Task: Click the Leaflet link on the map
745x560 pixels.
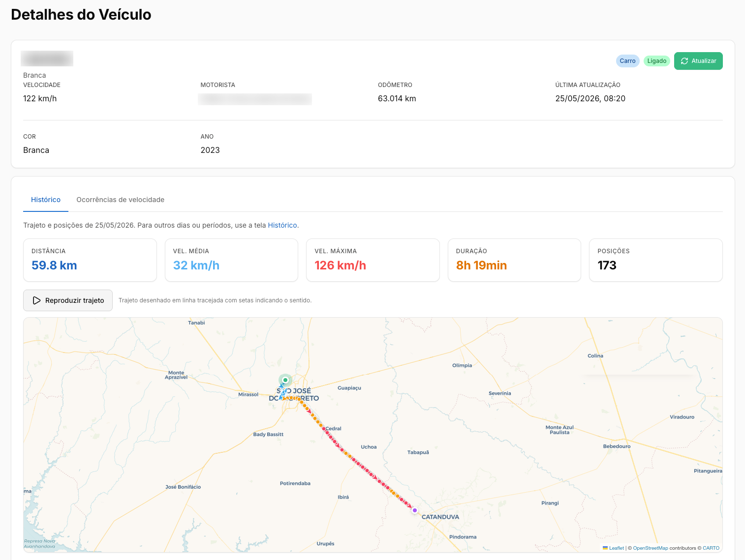Action: (x=617, y=548)
